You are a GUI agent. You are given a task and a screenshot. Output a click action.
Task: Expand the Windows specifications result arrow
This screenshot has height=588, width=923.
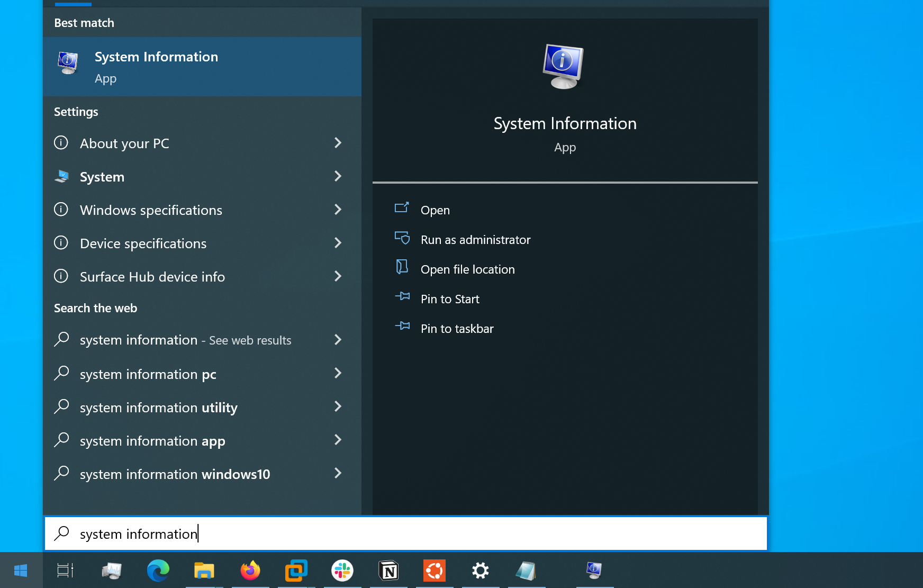point(338,210)
